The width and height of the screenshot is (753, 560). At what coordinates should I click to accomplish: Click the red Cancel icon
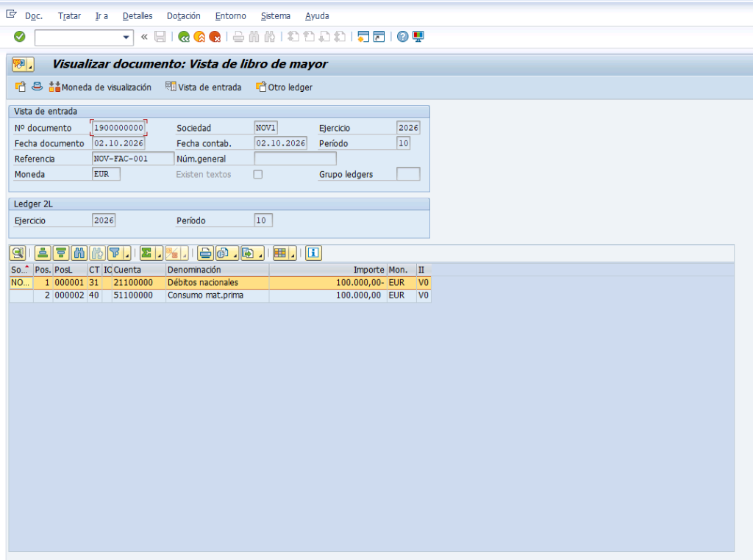(x=215, y=37)
